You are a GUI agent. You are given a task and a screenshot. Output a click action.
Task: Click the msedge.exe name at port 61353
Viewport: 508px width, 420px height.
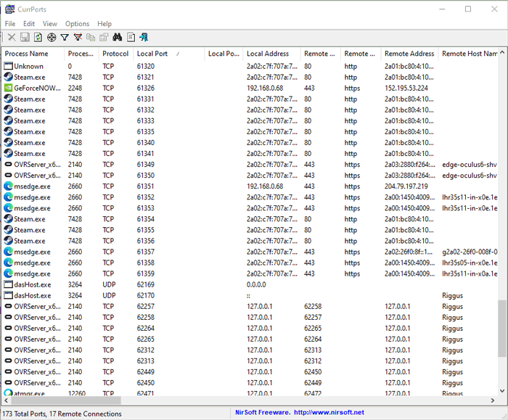pyautogui.click(x=32, y=208)
